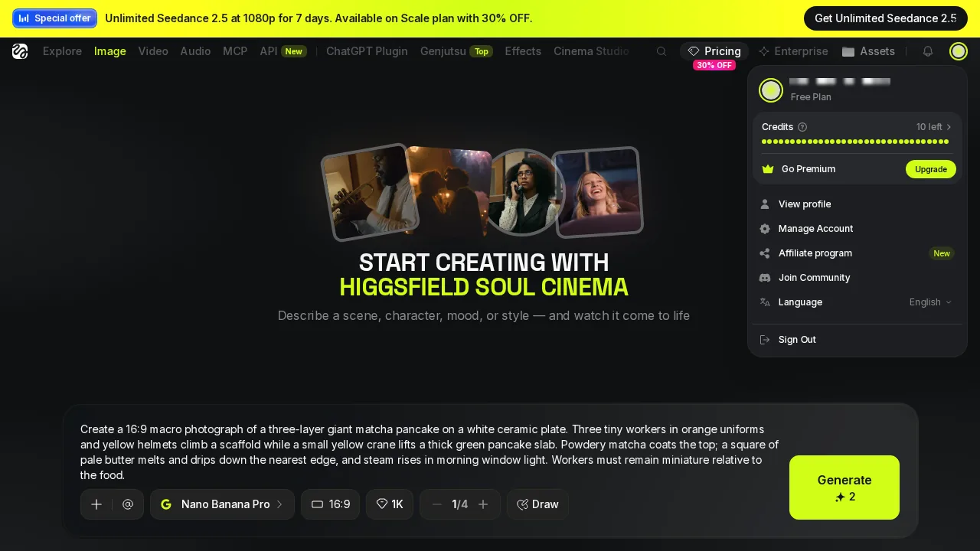
Task: Expand the Language English dropdown
Action: (930, 302)
